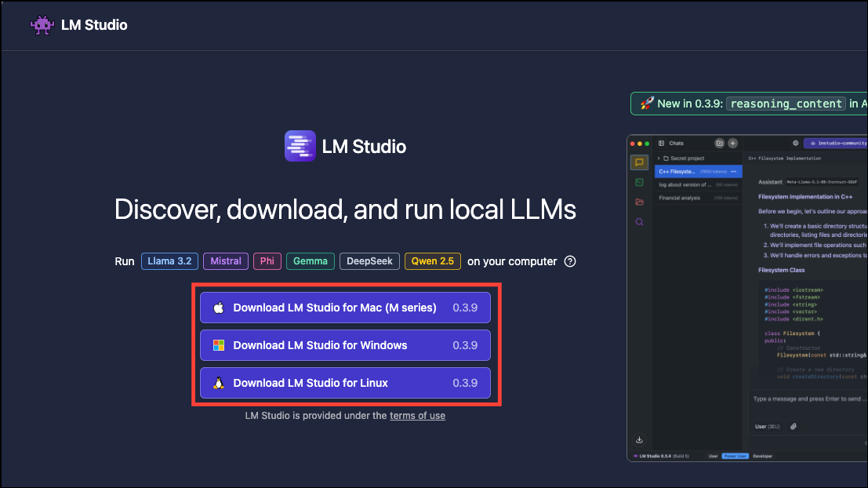Click the new folder icon beside Chats
The width and height of the screenshot is (868, 488).
coord(719,143)
